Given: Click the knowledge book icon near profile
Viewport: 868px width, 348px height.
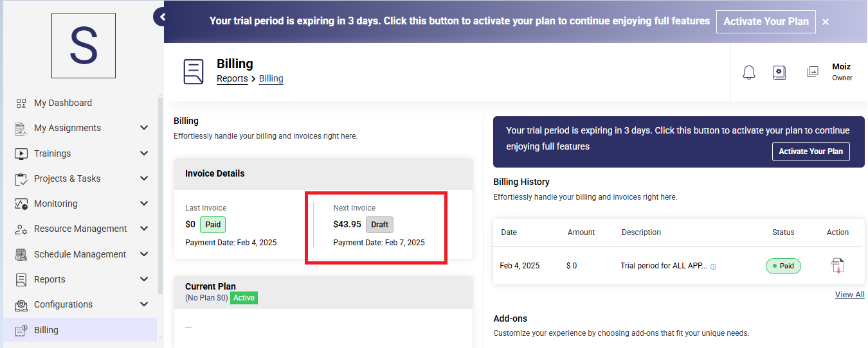Looking at the screenshot, I should 779,73.
